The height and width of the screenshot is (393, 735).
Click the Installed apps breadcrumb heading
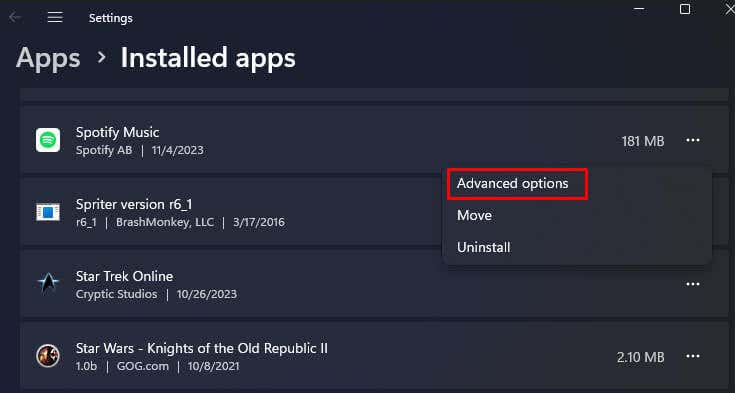208,58
